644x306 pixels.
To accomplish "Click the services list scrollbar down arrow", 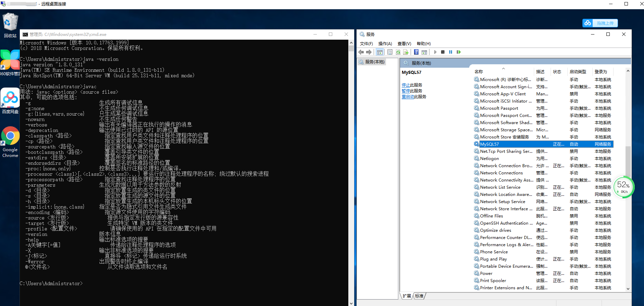I will click(628, 289).
